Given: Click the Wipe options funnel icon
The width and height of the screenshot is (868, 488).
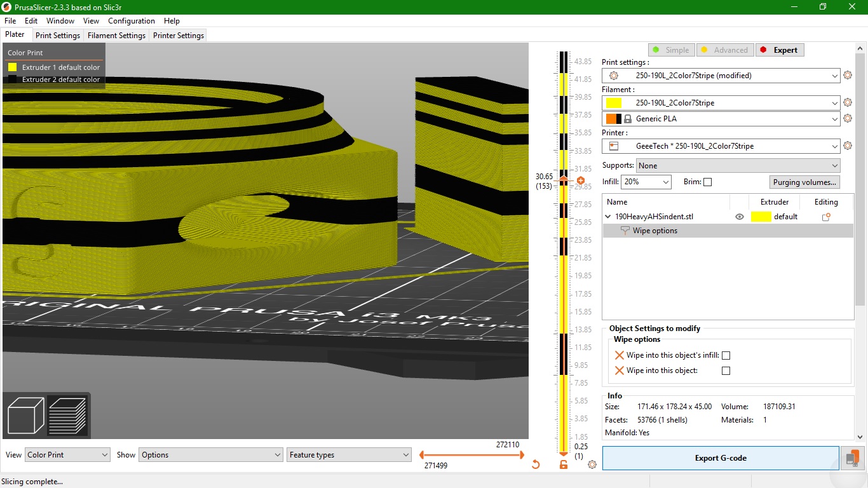Looking at the screenshot, I should (625, 231).
